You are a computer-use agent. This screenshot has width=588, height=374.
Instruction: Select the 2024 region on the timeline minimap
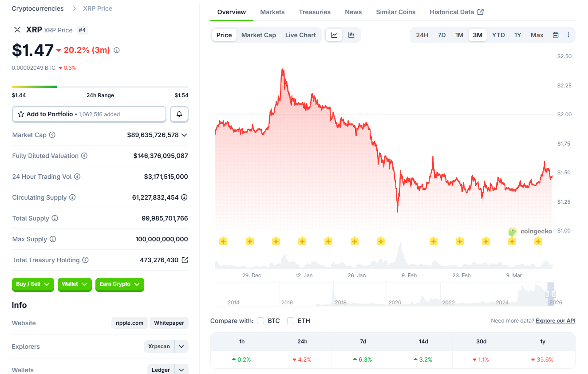[502, 294]
